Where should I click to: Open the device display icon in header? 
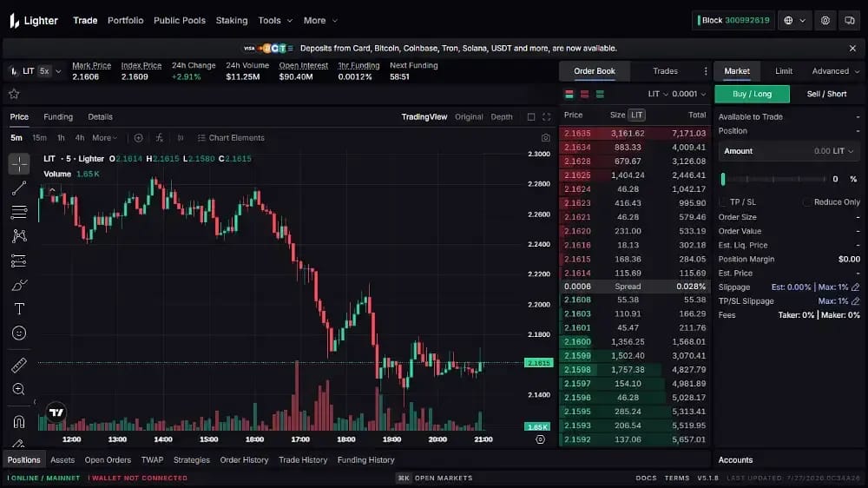[x=849, y=21]
